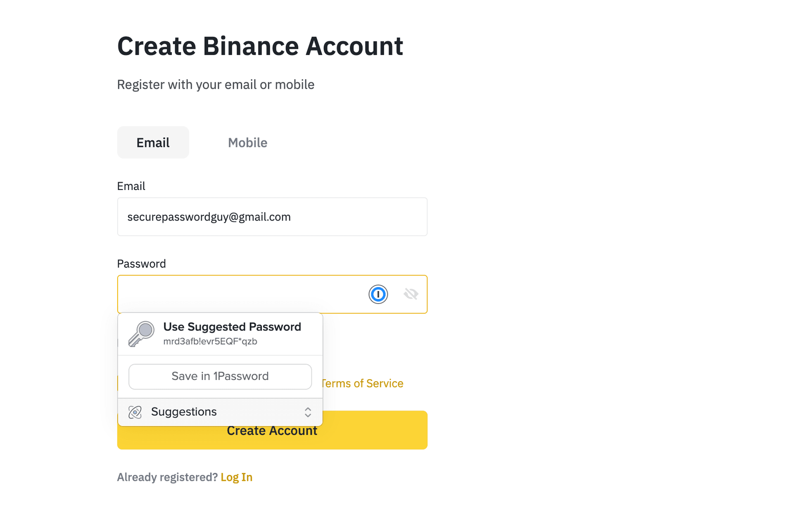Select the Mobile registration tab
The width and height of the screenshot is (793, 532).
[x=247, y=142]
